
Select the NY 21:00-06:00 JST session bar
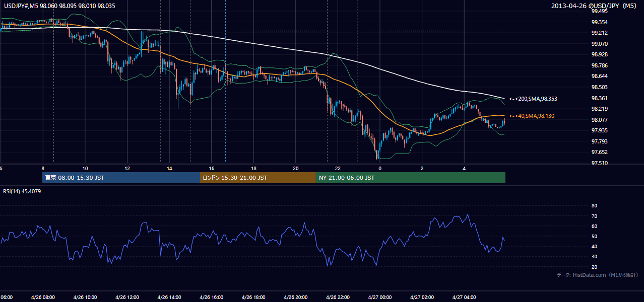click(x=411, y=178)
